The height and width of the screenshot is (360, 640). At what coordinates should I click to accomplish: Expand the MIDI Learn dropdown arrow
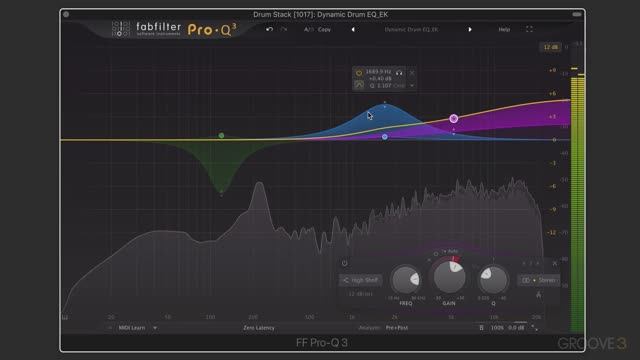(x=155, y=328)
